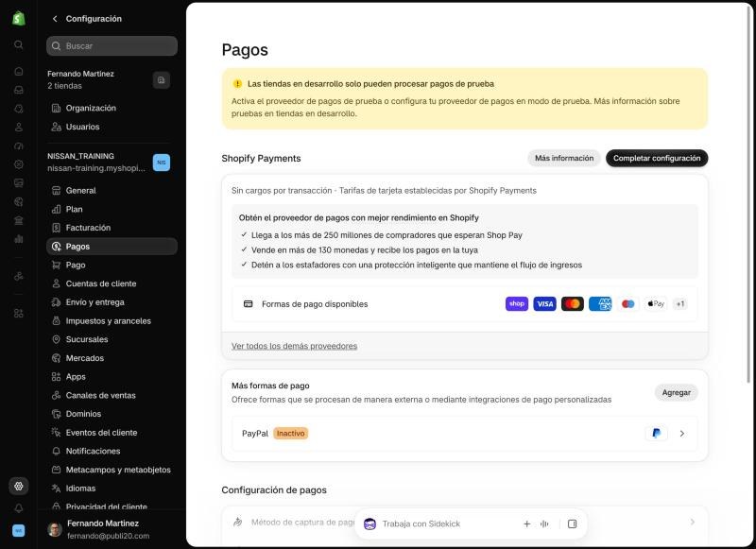This screenshot has height=549, width=756.
Task: Open the General settings section
Action: coord(112,190)
